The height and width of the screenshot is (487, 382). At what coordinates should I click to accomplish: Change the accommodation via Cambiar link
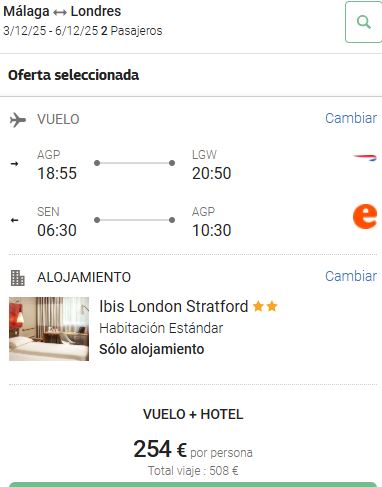[351, 276]
